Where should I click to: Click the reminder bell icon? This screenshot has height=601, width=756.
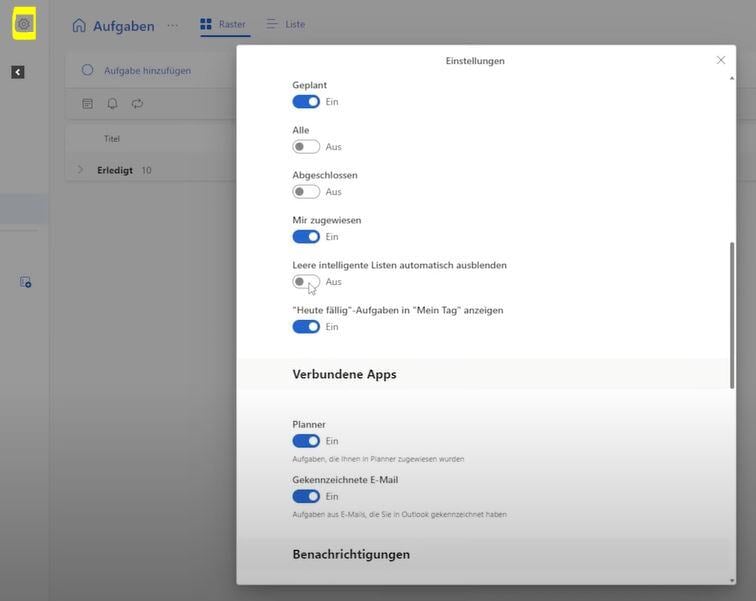coord(112,104)
